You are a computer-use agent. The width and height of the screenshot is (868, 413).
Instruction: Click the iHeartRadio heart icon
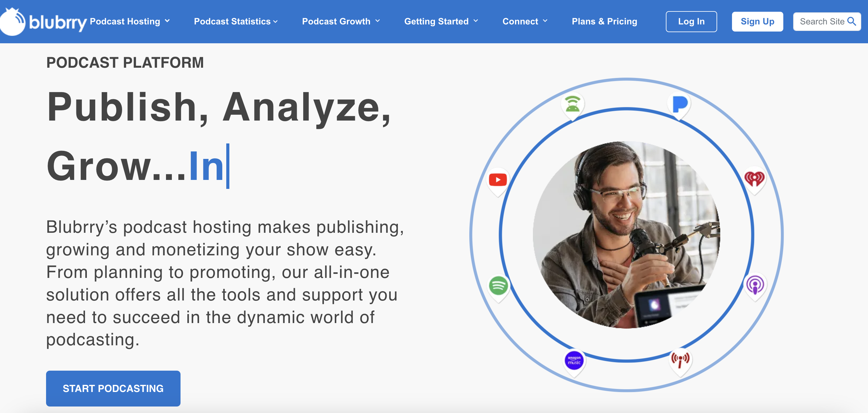[754, 179]
